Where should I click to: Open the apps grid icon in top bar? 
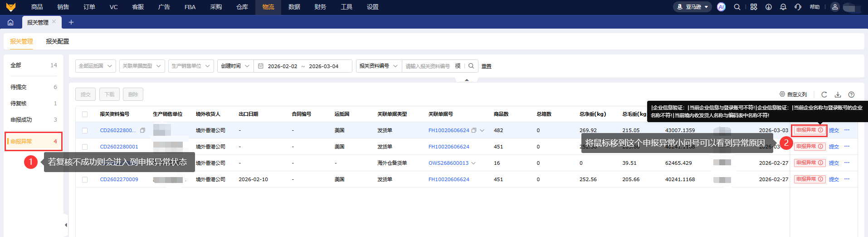(754, 7)
